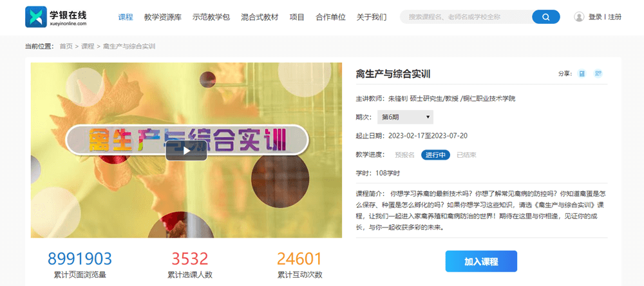Go to 首页 in breadcrumb
The image size is (644, 286).
coord(66,46)
